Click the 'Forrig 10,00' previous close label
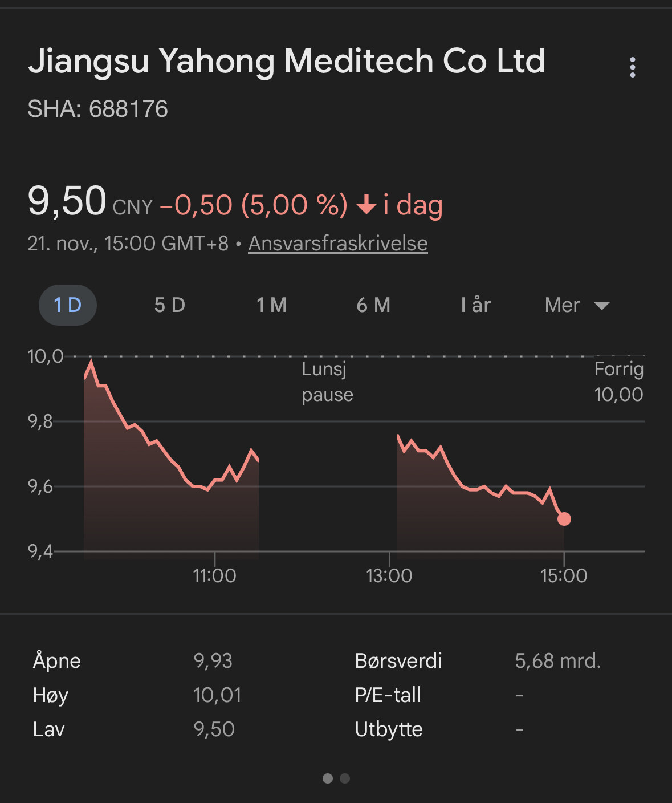 point(618,382)
